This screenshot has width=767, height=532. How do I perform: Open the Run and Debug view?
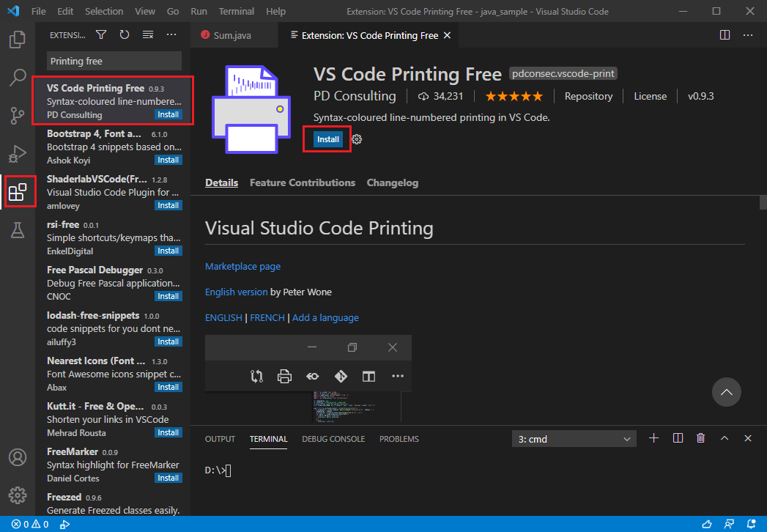point(17,153)
